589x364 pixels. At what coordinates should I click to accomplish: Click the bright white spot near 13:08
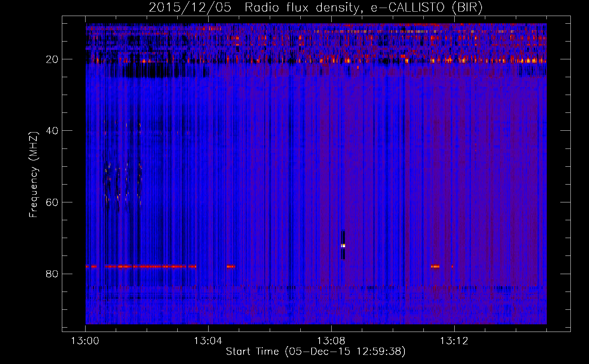(x=343, y=246)
